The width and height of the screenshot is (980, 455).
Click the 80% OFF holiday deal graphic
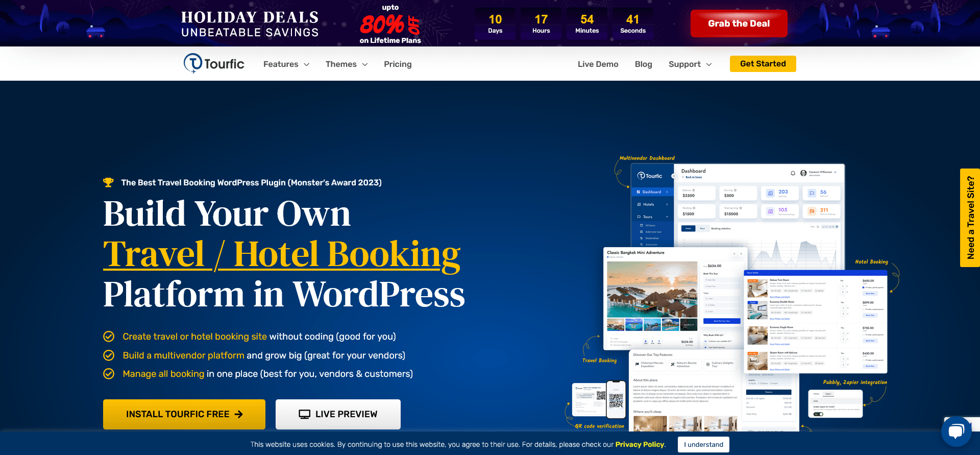click(390, 23)
